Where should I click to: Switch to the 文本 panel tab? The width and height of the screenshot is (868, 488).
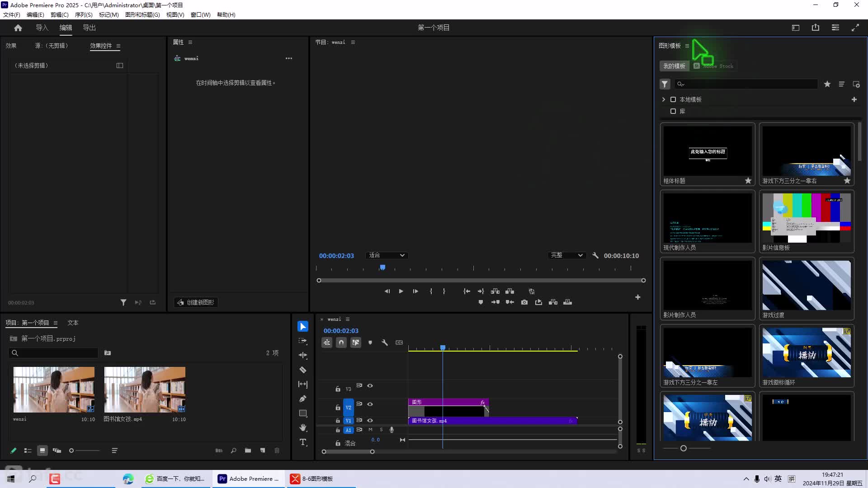73,323
